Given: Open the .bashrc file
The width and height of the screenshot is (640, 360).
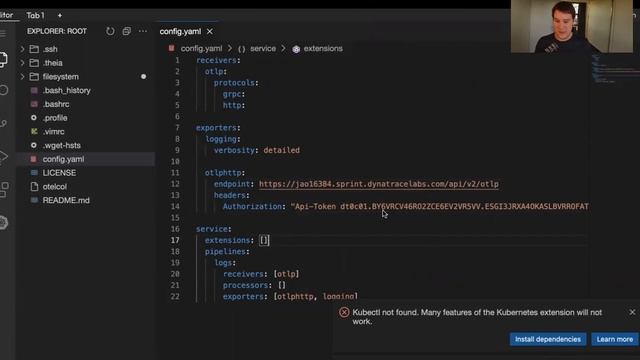Looking at the screenshot, I should pos(56,104).
